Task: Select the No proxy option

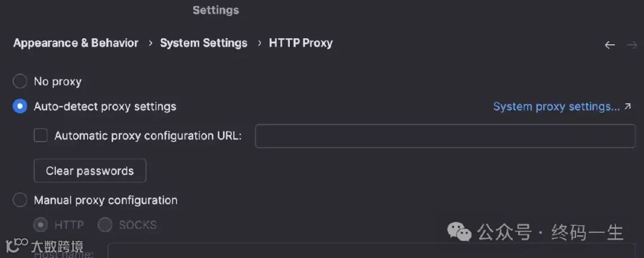Action: [20, 81]
